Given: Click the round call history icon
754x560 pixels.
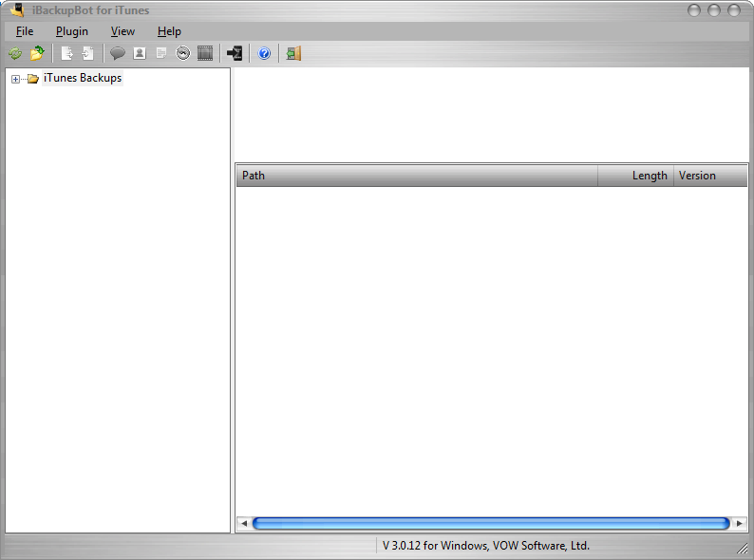Looking at the screenshot, I should point(183,53).
